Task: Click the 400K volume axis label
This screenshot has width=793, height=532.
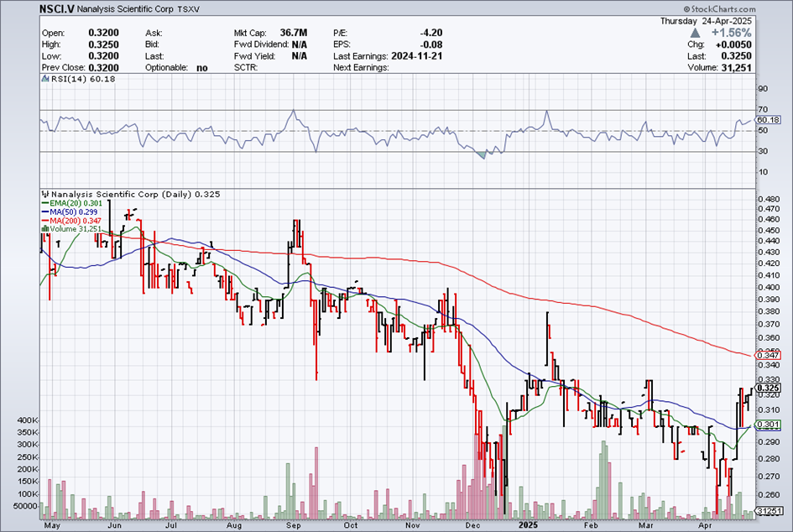Action: pos(28,420)
